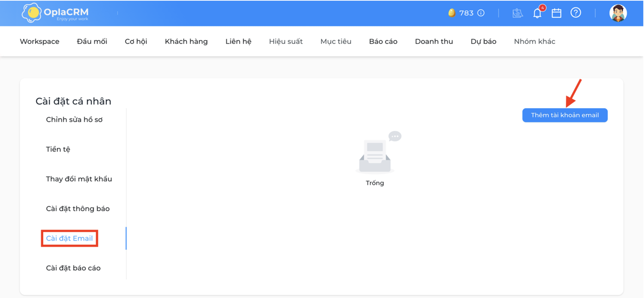
Task: Click the Cài đặt cá nhân heading
Action: click(73, 101)
